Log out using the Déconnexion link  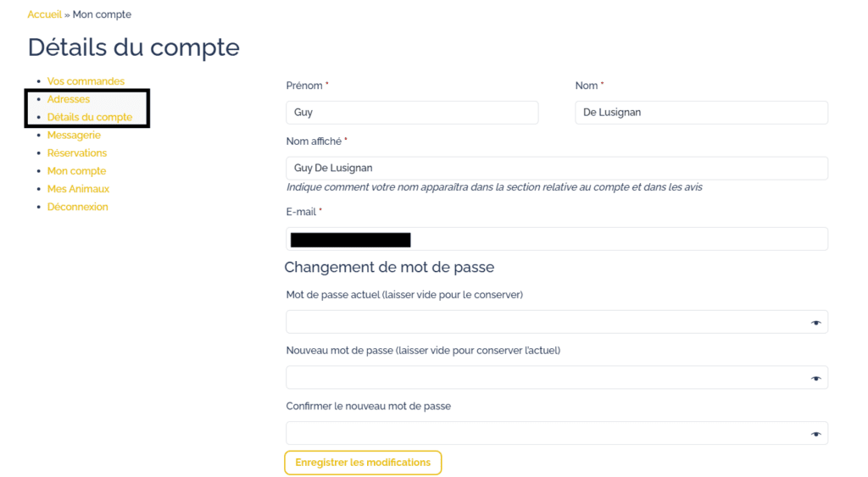coord(77,207)
